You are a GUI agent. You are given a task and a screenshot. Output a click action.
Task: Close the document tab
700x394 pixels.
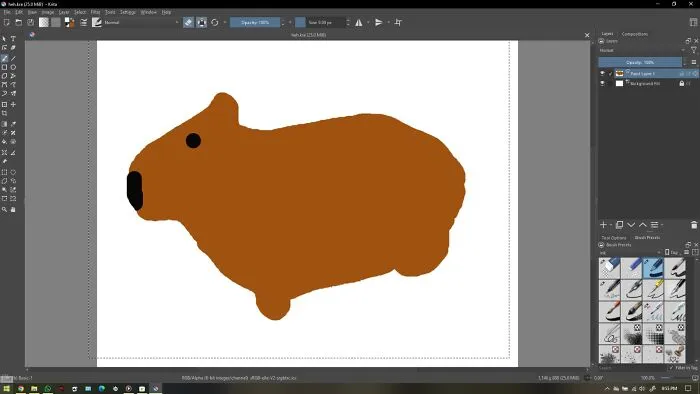(587, 35)
